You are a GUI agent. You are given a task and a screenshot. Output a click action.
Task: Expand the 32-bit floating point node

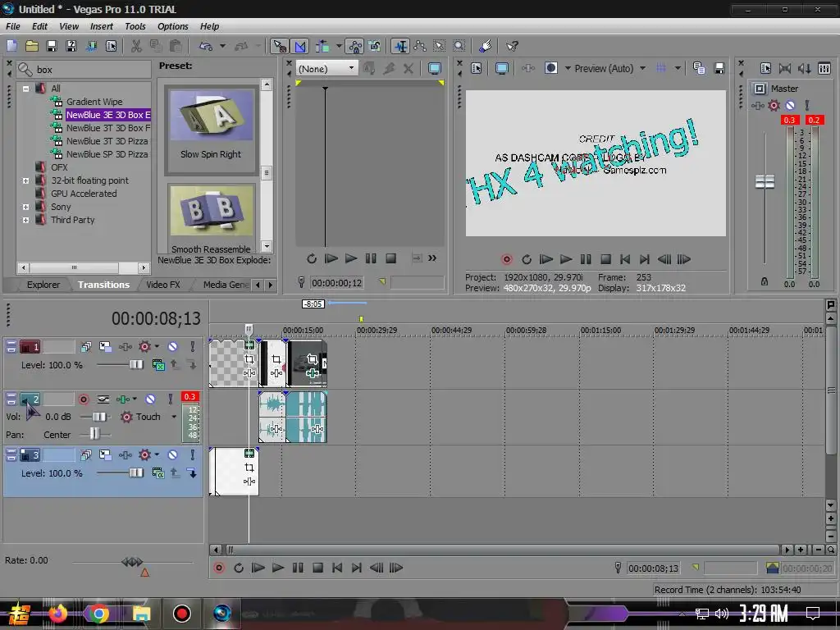(25, 180)
